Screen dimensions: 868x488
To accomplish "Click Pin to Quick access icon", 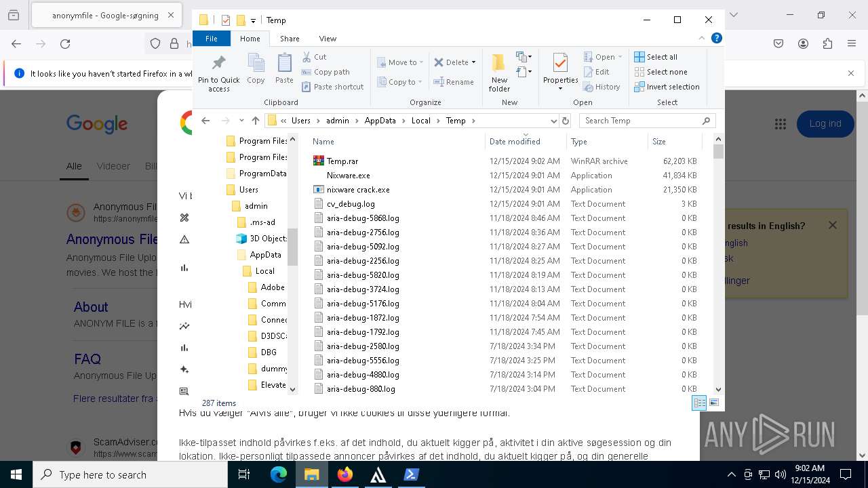I will pos(218,63).
